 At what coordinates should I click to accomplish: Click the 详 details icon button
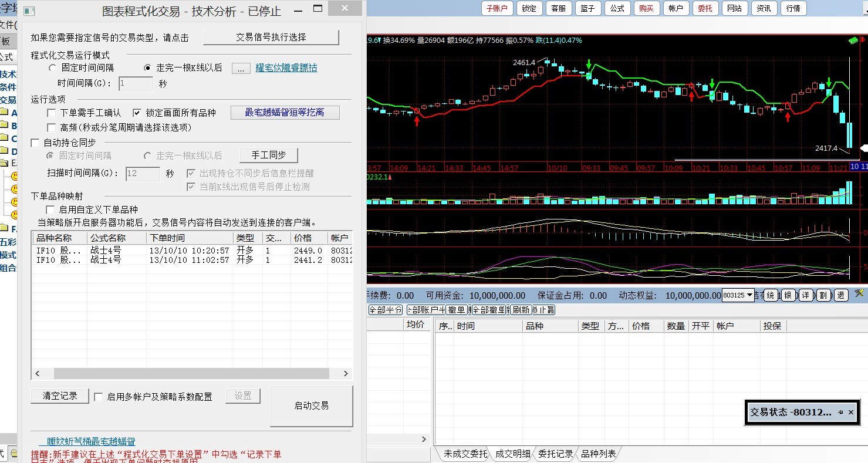click(x=806, y=295)
